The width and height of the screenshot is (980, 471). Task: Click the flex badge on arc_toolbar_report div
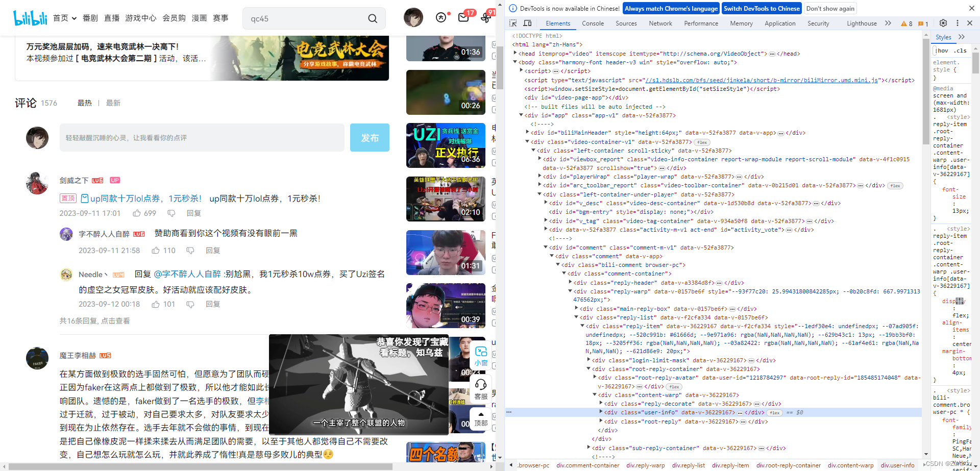tap(895, 185)
